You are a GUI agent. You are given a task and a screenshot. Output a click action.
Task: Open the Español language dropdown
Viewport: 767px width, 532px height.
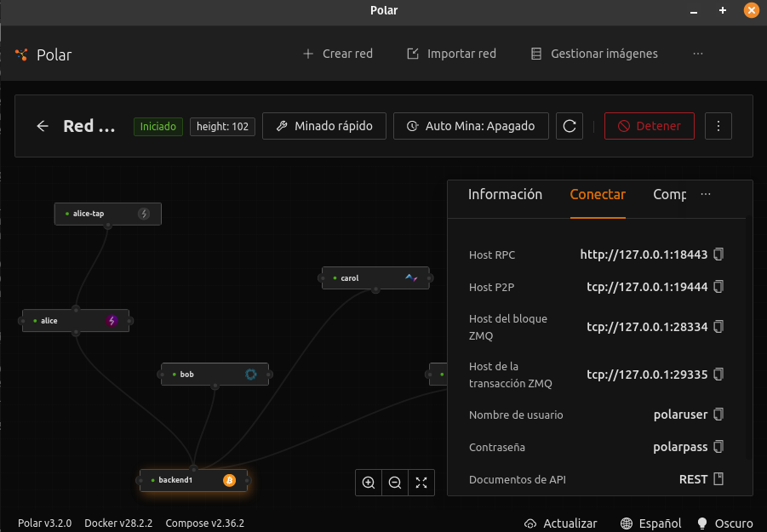tap(651, 523)
